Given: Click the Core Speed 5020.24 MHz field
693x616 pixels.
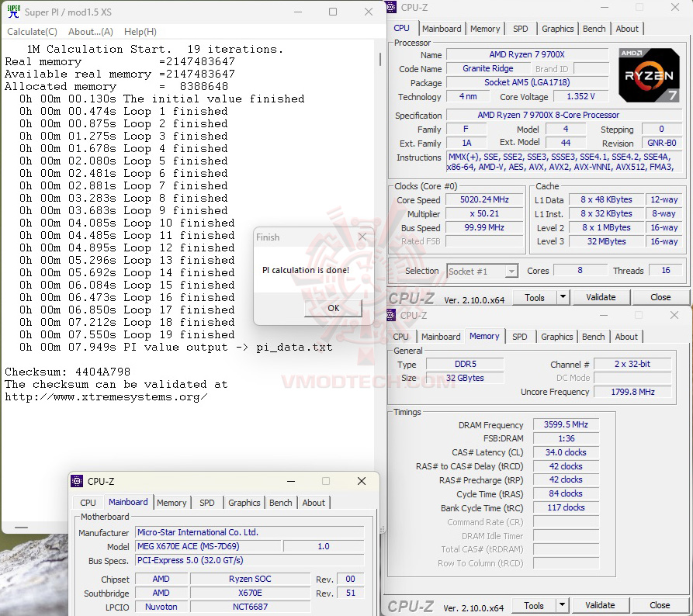Looking at the screenshot, I should tap(484, 199).
